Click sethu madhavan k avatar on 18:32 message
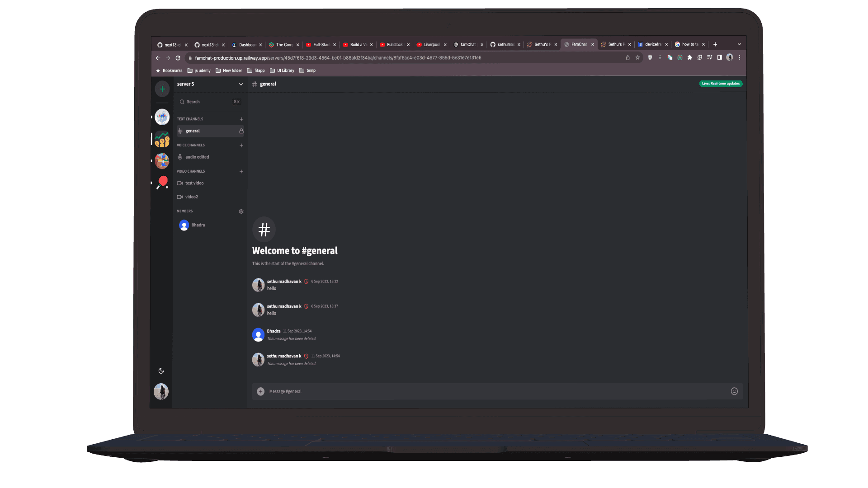Image resolution: width=868 pixels, height=488 pixels. click(x=258, y=285)
